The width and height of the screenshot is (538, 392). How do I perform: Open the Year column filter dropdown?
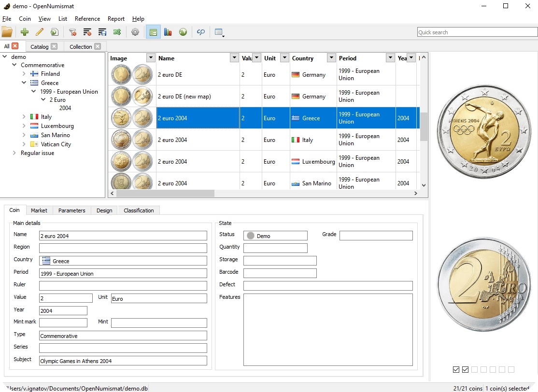tap(411, 57)
